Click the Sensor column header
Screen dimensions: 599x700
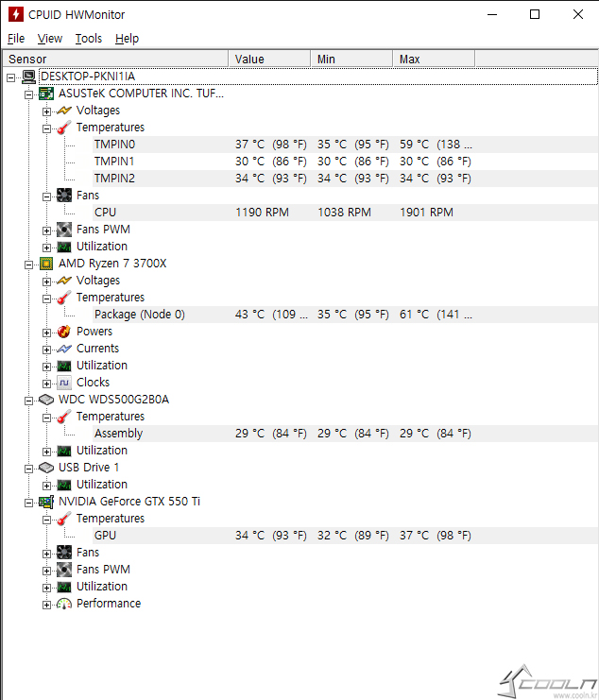(x=116, y=59)
